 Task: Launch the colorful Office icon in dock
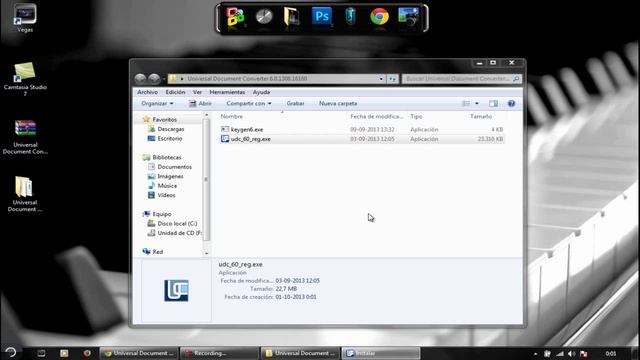(236, 17)
